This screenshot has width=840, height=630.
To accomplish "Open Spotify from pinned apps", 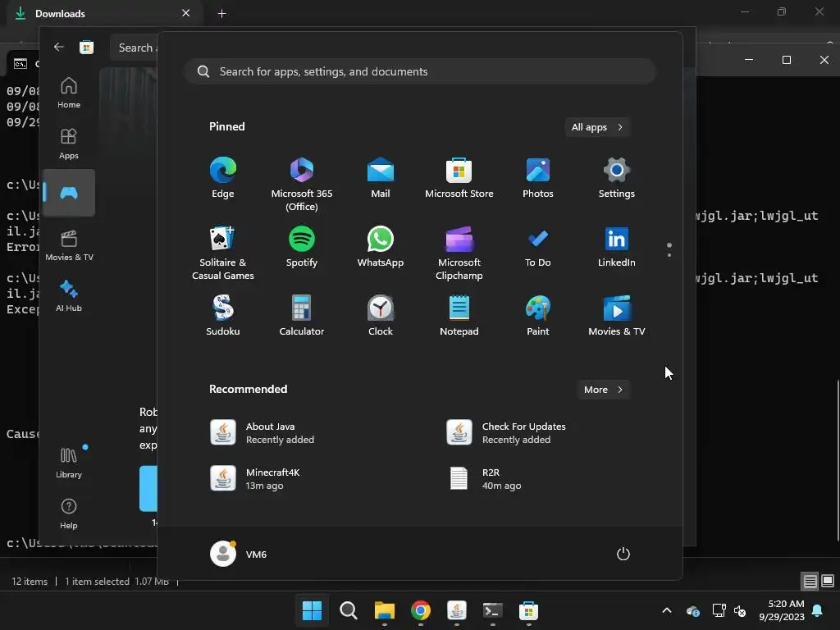I will pyautogui.click(x=302, y=247).
